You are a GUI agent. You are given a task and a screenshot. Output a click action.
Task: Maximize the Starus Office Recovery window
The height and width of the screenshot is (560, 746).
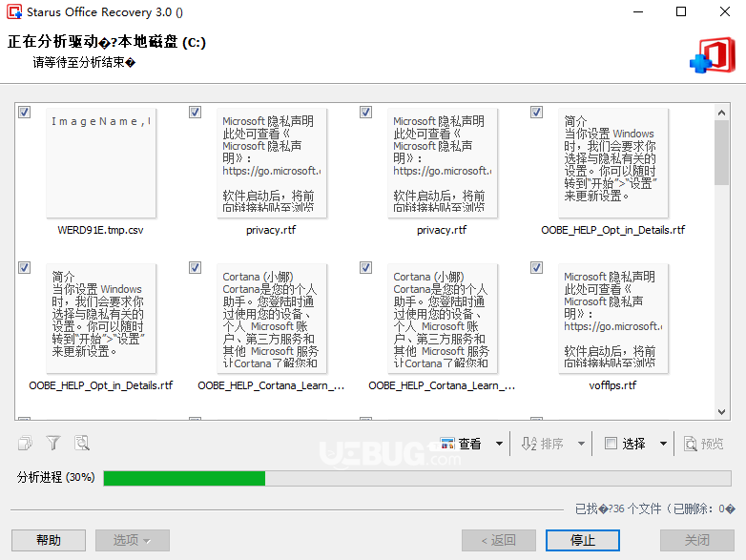pos(681,11)
